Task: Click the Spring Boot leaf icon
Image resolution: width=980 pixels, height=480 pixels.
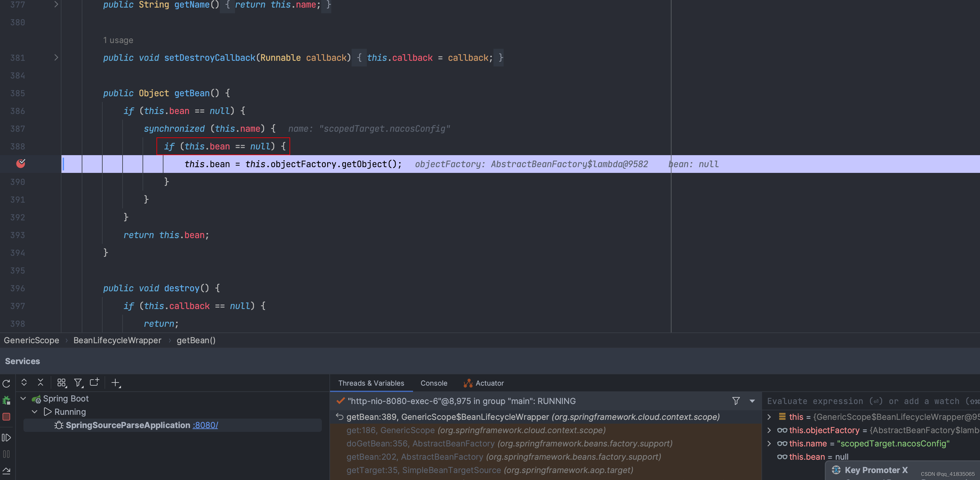Action: [36, 399]
